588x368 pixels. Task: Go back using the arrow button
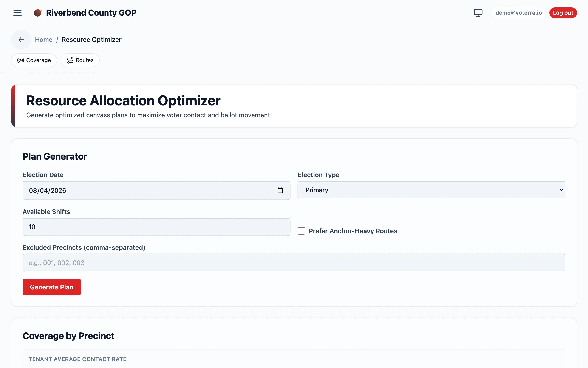21,40
